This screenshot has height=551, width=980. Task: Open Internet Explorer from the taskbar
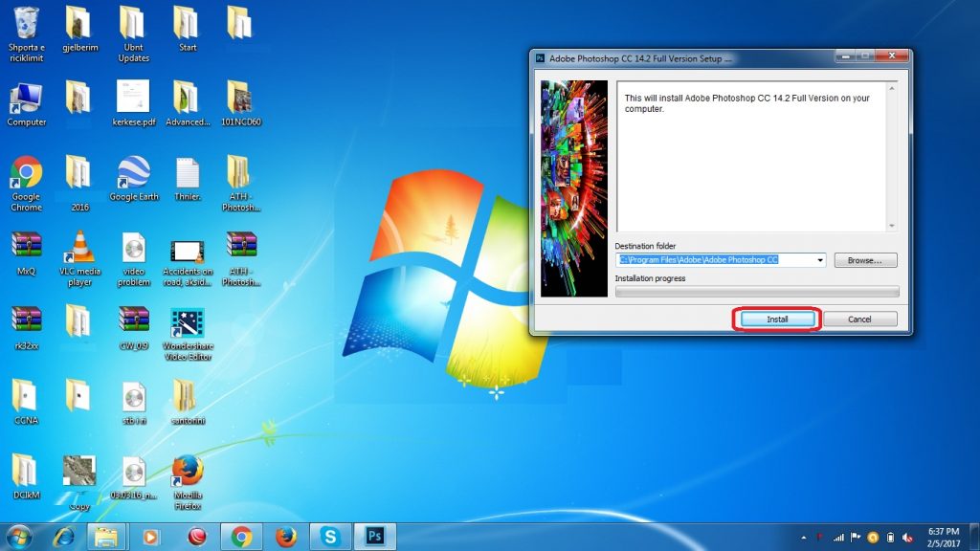point(64,537)
